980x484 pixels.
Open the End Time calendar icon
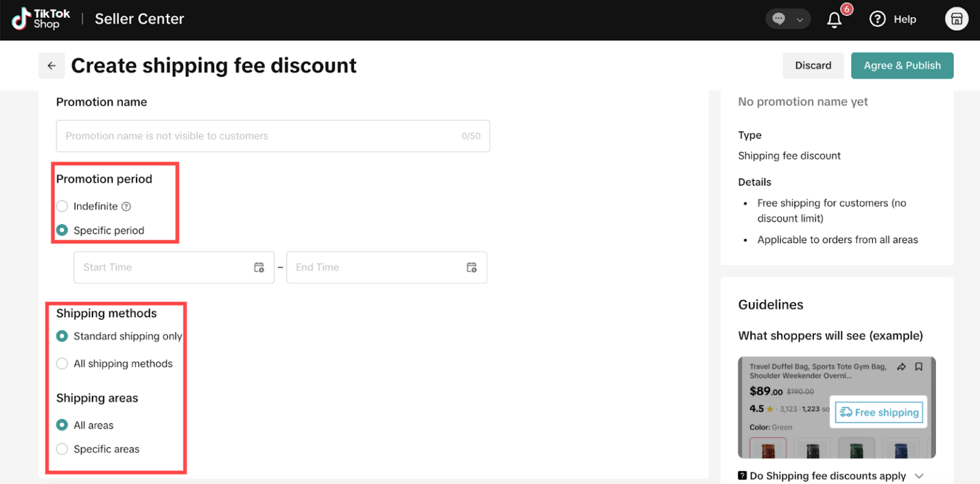pyautogui.click(x=471, y=267)
